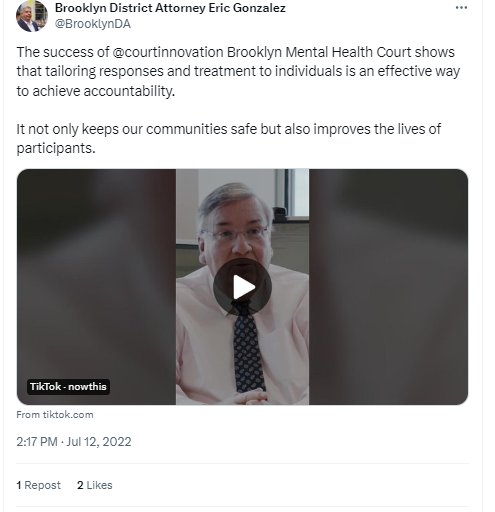The image size is (495, 512).
Task: Open Brooklyn District Attorney Eric Gonzalez's profile name
Action: coord(170,8)
